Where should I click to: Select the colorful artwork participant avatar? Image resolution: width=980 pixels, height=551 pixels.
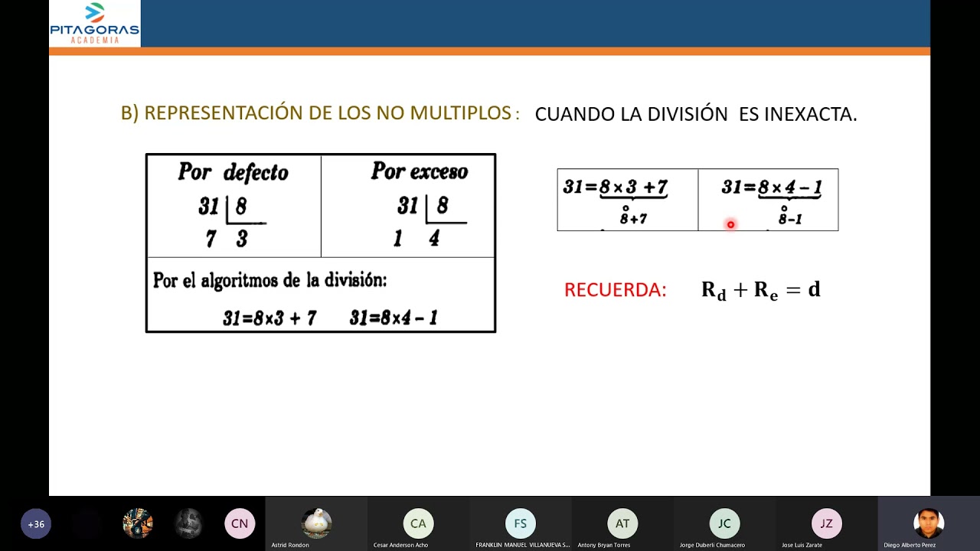click(x=138, y=523)
